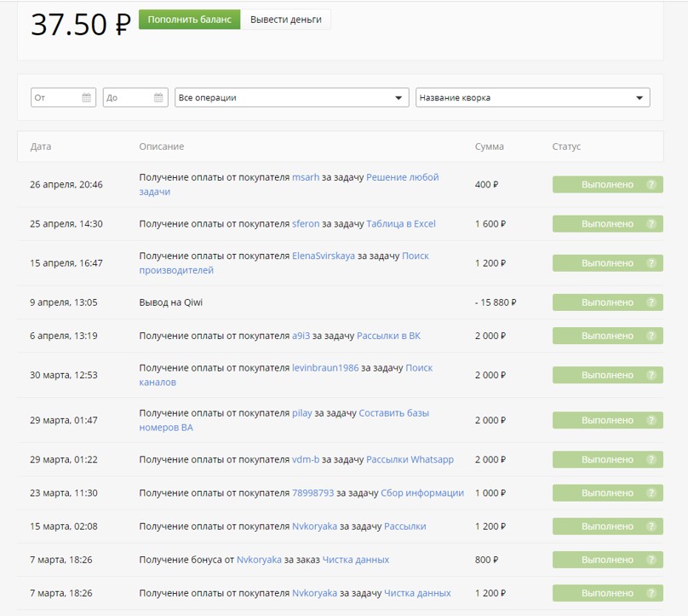Click the "Дата" column header

tap(41, 147)
